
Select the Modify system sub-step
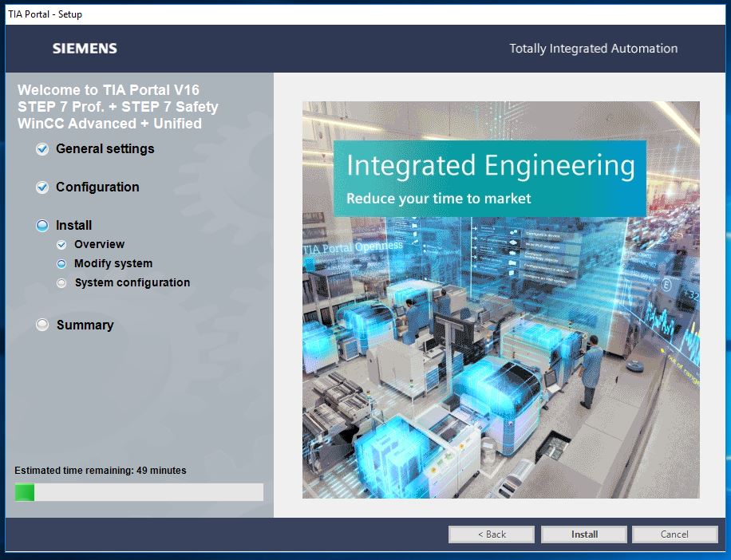point(113,264)
